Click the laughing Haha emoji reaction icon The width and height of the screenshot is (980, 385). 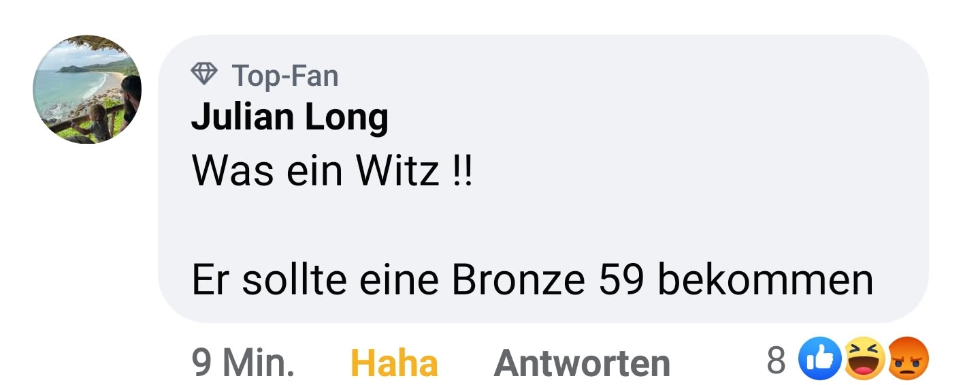click(864, 360)
